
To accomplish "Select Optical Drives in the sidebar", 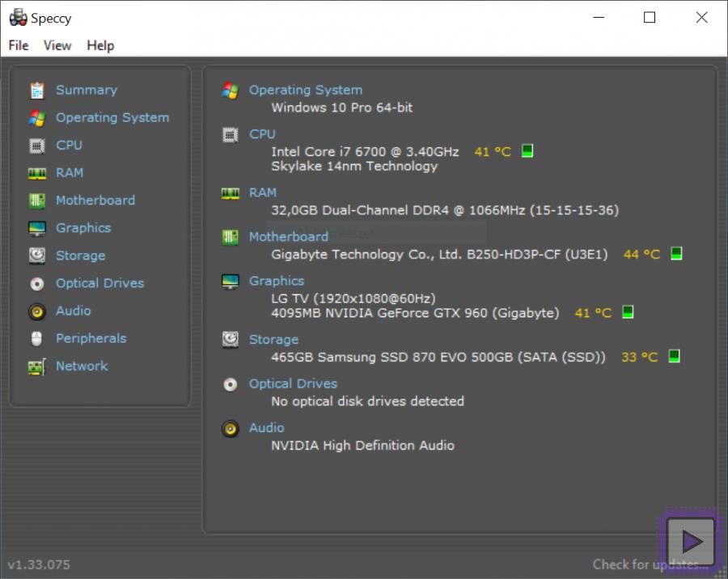I will click(x=99, y=283).
